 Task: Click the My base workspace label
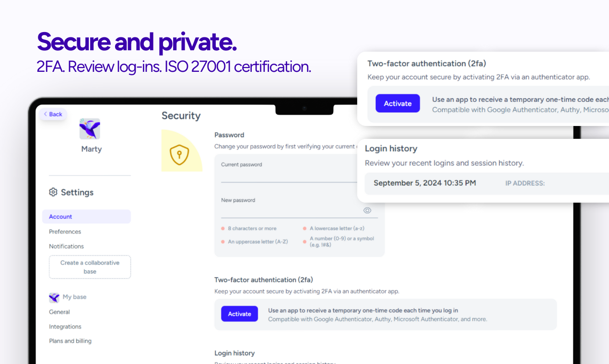[74, 297]
